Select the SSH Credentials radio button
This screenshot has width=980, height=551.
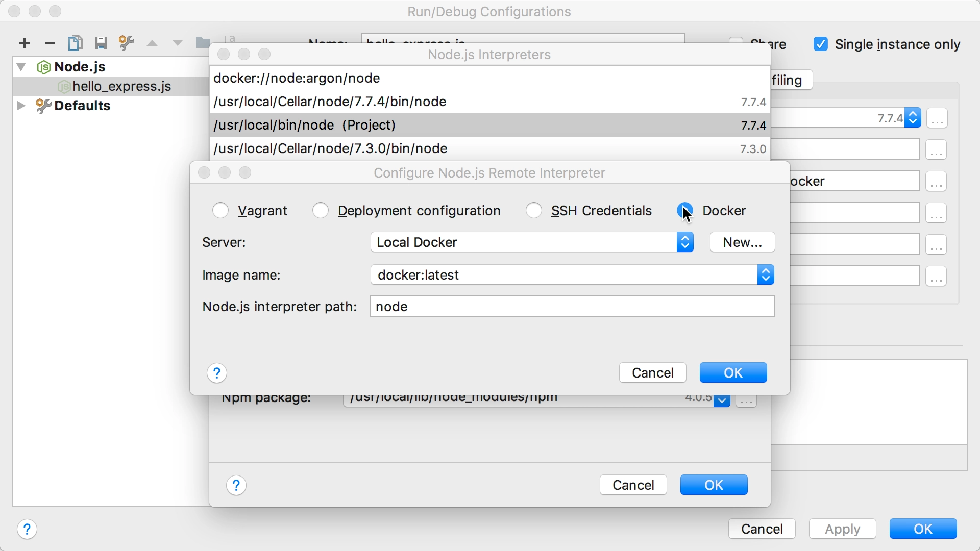coord(534,210)
